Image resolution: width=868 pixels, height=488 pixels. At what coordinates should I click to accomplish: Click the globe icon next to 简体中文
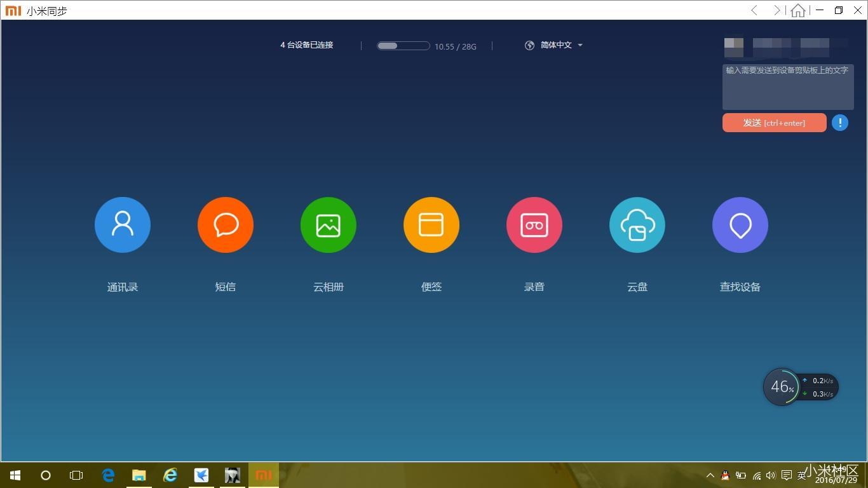point(529,45)
